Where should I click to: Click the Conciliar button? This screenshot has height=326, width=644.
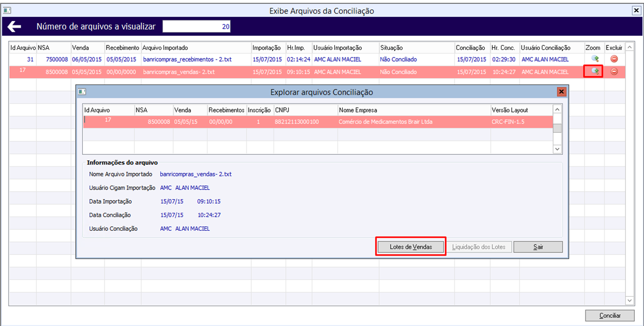tap(610, 315)
